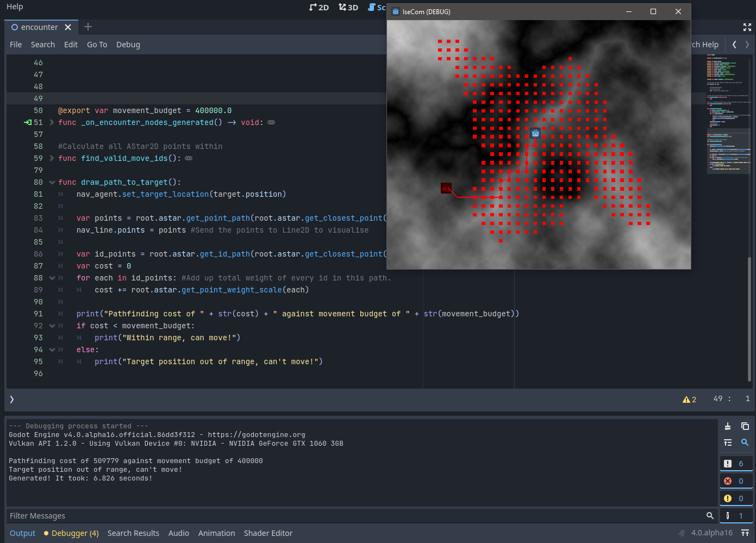Toggle standard messages filter showing 6

point(736,464)
